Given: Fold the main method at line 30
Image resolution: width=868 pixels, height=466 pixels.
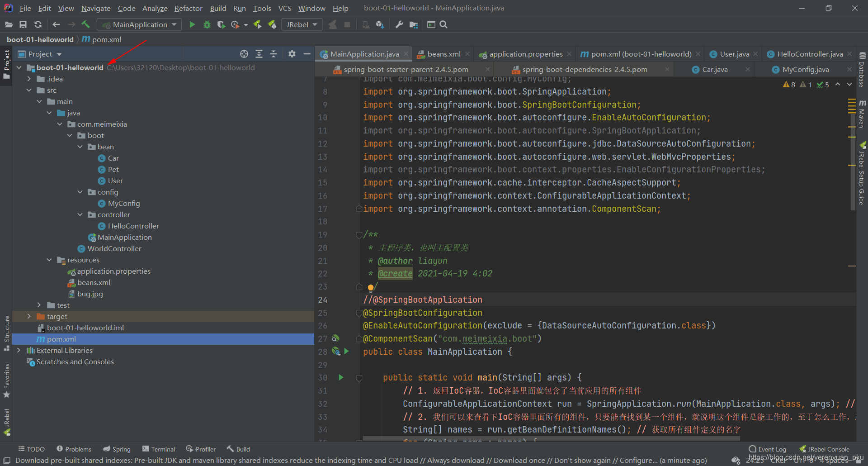Looking at the screenshot, I should tap(359, 378).
